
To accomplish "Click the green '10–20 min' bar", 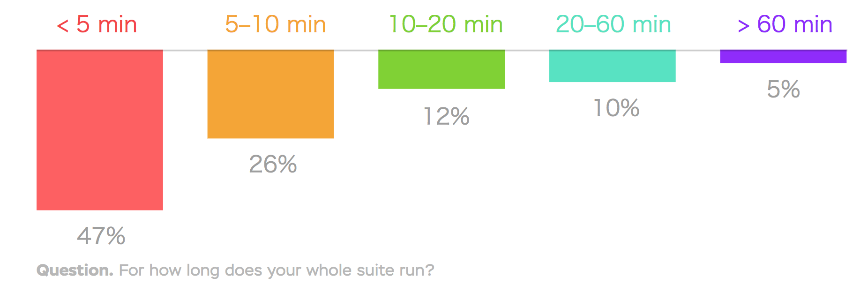I will coord(441,69).
